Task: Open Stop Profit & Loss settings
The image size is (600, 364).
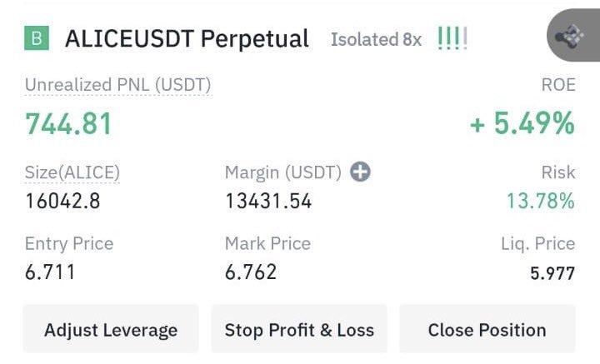Action: 299,330
